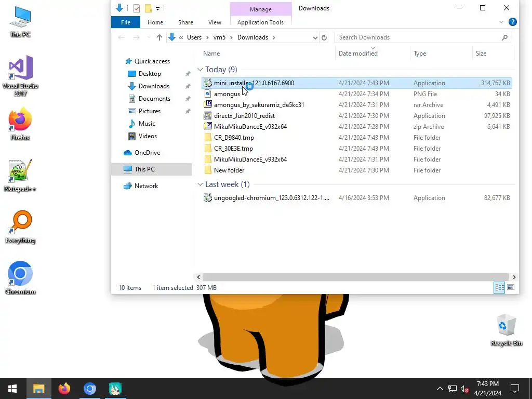Viewport: 532px width, 399px height.
Task: Switch to Details view layout icon
Action: (499, 288)
